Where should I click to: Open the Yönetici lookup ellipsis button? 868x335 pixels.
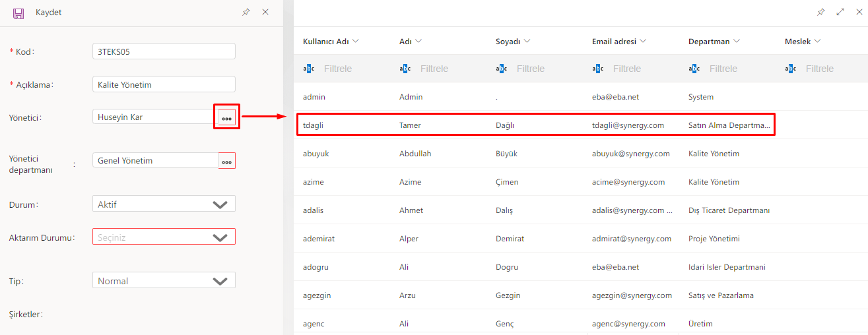226,117
